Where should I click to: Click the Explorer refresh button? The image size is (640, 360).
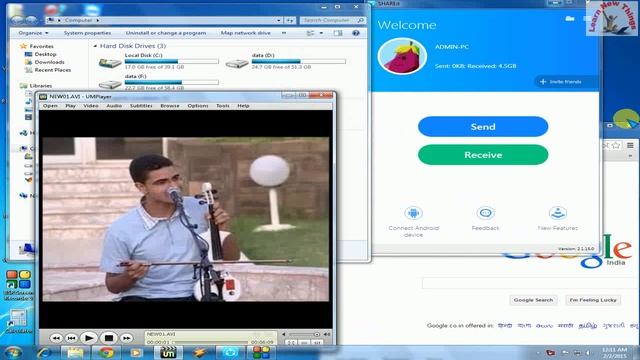point(289,20)
